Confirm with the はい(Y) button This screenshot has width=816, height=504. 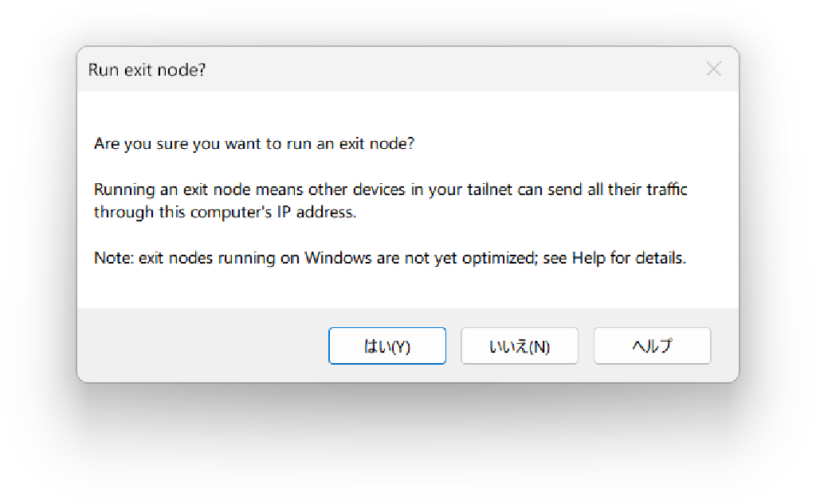pos(386,346)
